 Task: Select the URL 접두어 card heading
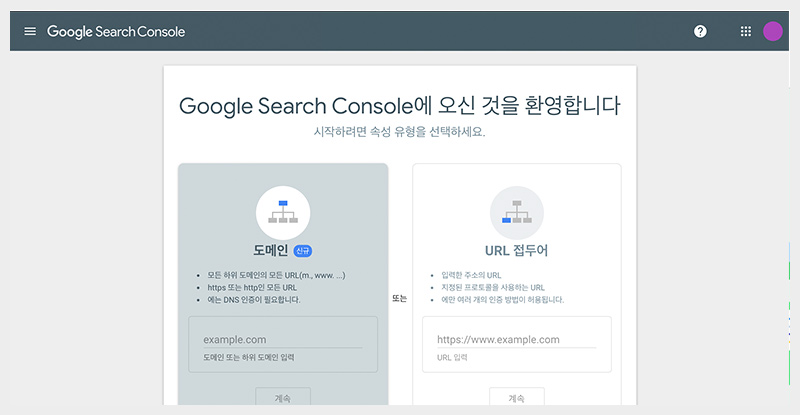coord(516,250)
